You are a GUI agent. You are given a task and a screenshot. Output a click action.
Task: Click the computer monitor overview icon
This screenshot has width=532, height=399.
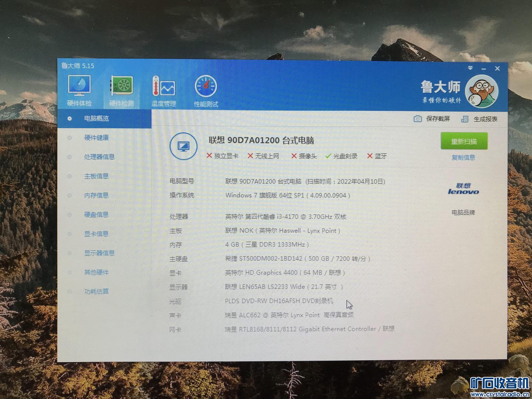coord(183,146)
